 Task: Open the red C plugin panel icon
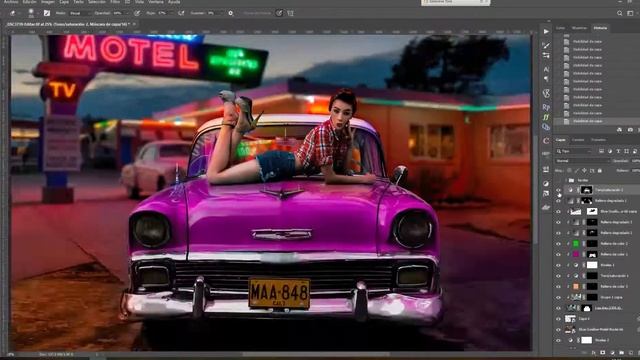546,141
